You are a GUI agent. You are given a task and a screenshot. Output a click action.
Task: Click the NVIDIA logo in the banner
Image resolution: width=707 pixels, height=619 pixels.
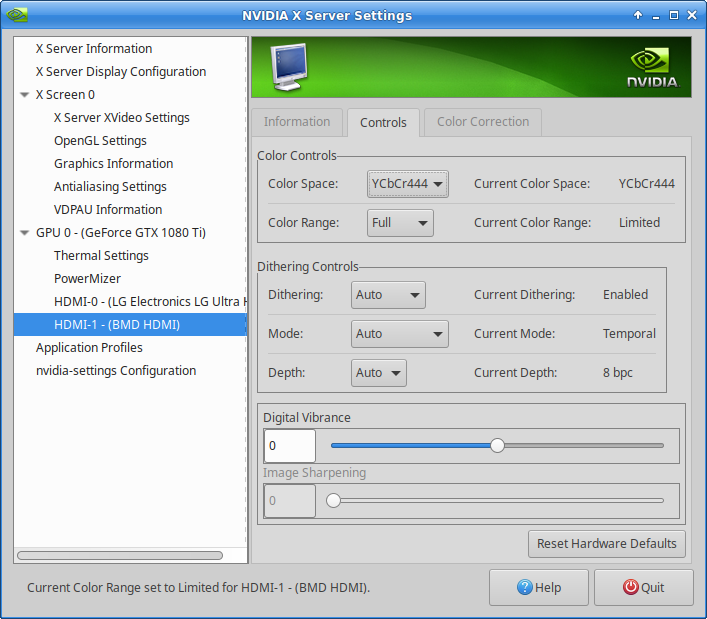(652, 68)
